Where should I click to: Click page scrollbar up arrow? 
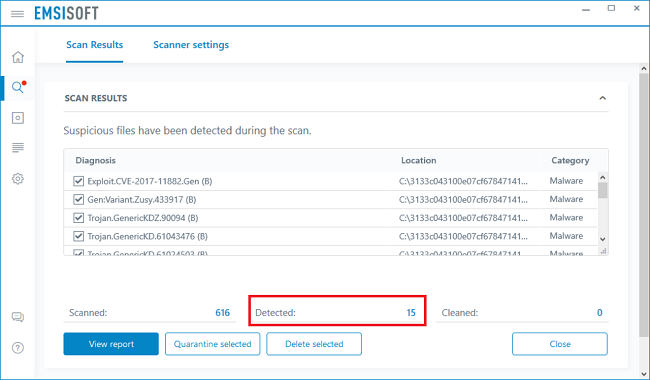coord(643,69)
